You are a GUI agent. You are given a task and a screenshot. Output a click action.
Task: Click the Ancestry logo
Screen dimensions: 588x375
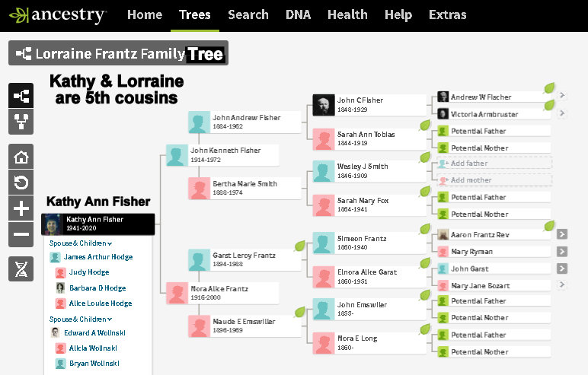[x=58, y=15]
